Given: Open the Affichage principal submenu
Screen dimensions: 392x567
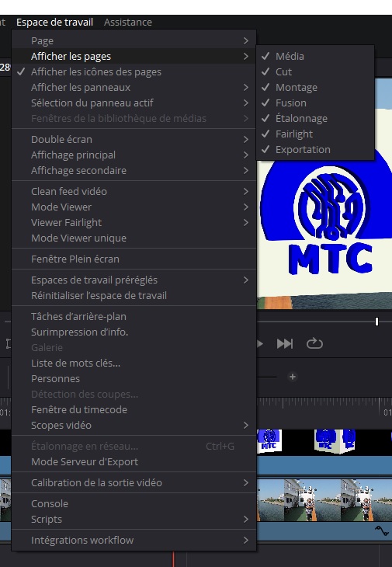Looking at the screenshot, I should pyautogui.click(x=134, y=155).
